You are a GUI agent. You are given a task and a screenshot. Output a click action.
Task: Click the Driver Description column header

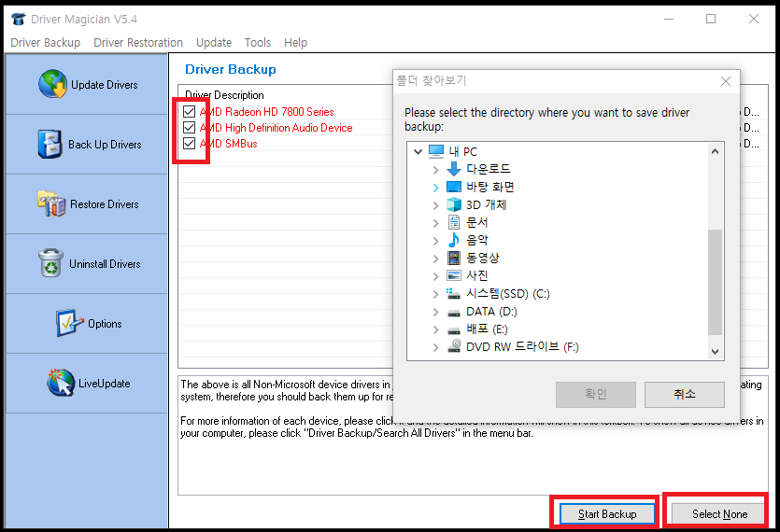(x=224, y=95)
